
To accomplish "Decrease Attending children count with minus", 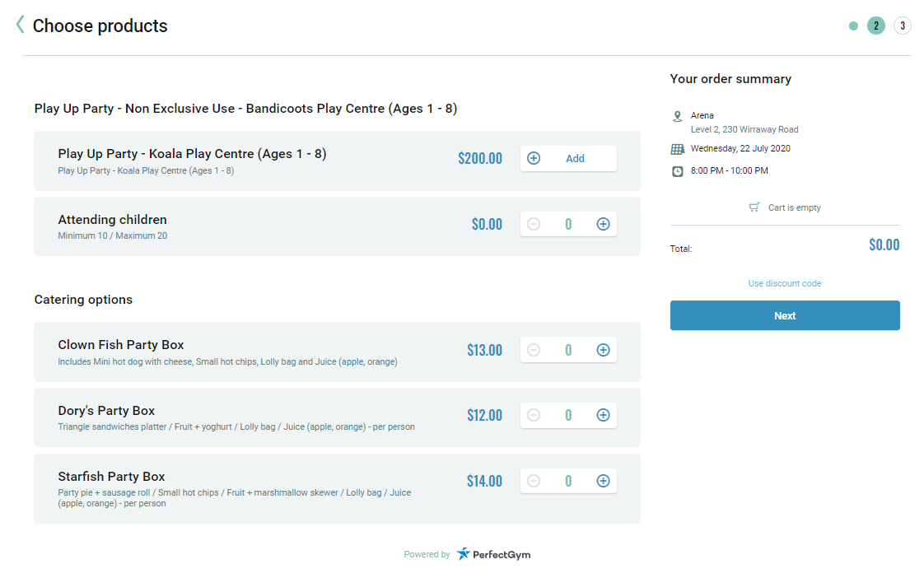I will [x=534, y=224].
